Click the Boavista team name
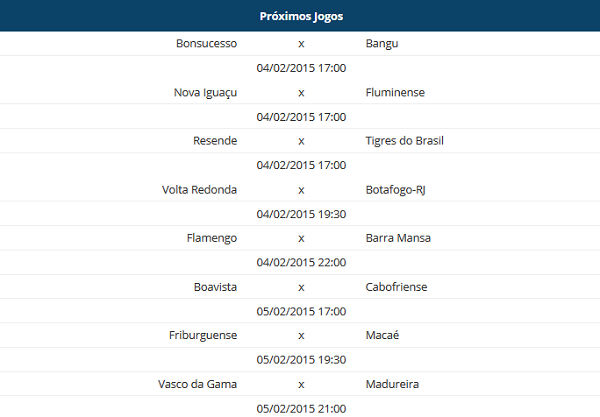Screen dimensions: 600x417 (215, 287)
